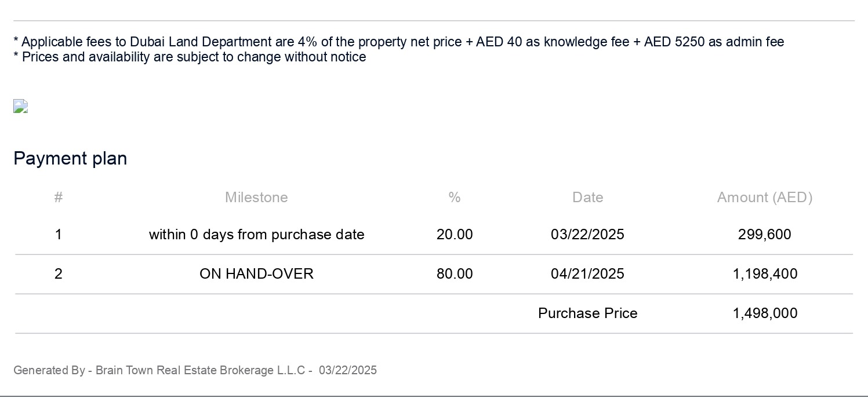Click the Generated By Brain Town footer text
868x398 pixels.
(195, 370)
